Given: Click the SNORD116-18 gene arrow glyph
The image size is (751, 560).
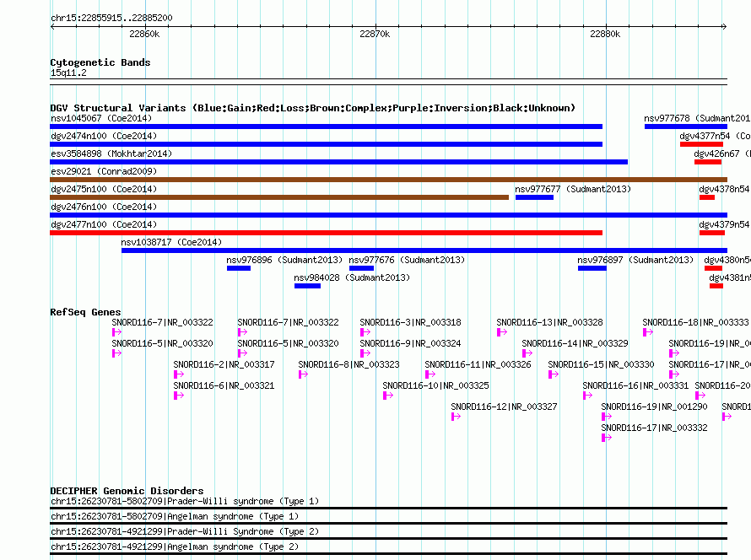Looking at the screenshot, I should coord(648,332).
